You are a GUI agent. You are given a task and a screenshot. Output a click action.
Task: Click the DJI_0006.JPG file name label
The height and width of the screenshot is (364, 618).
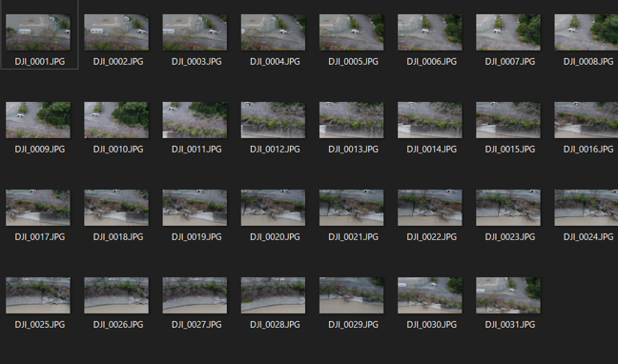(x=432, y=62)
